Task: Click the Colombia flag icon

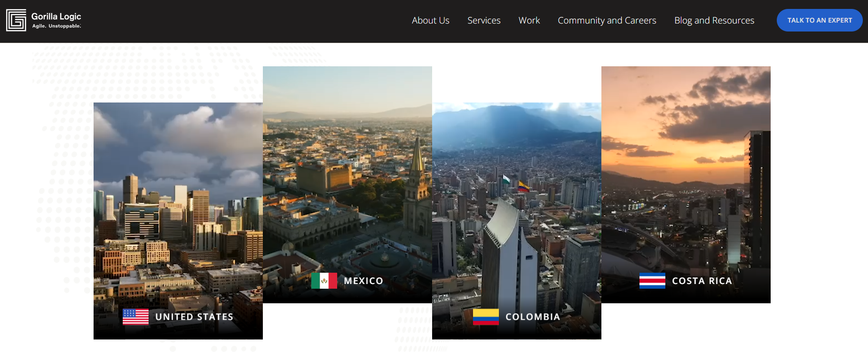Action: (486, 317)
